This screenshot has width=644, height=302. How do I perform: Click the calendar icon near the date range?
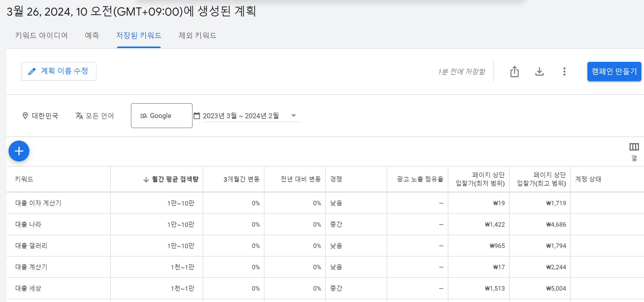click(197, 115)
